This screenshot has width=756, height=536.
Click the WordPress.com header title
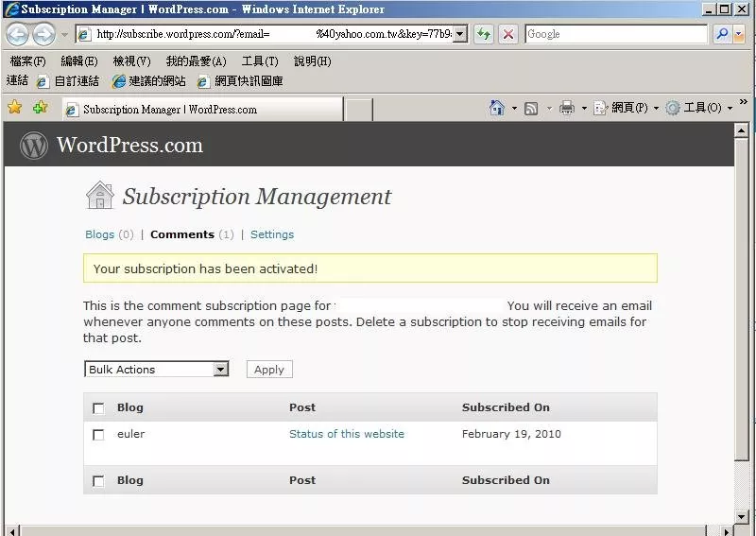pos(129,145)
